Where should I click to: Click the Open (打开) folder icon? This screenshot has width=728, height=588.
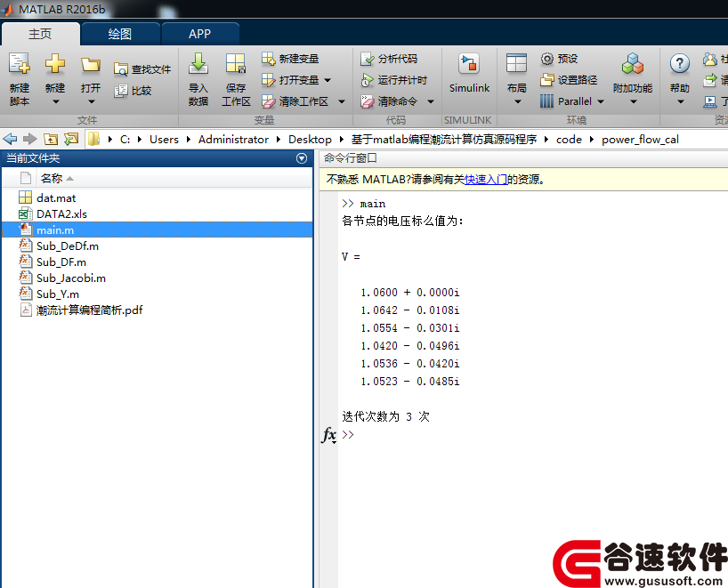pyautogui.click(x=91, y=64)
